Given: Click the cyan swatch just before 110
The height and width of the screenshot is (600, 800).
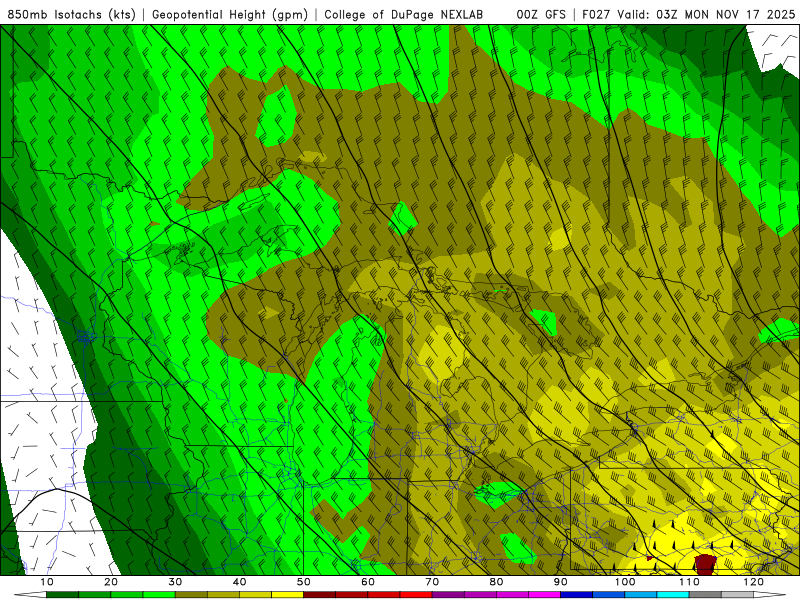Looking at the screenshot, I should (x=673, y=595).
